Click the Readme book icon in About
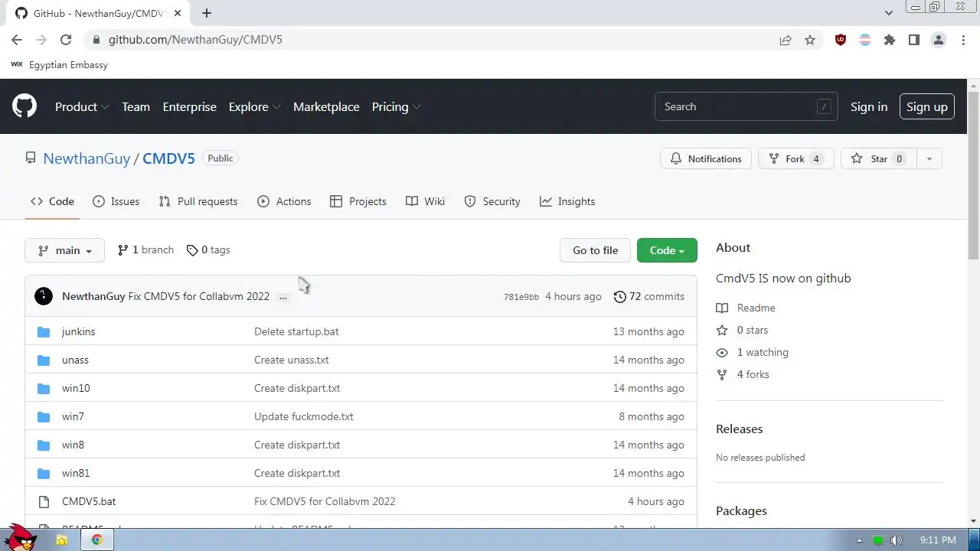980x551 pixels. pos(722,308)
